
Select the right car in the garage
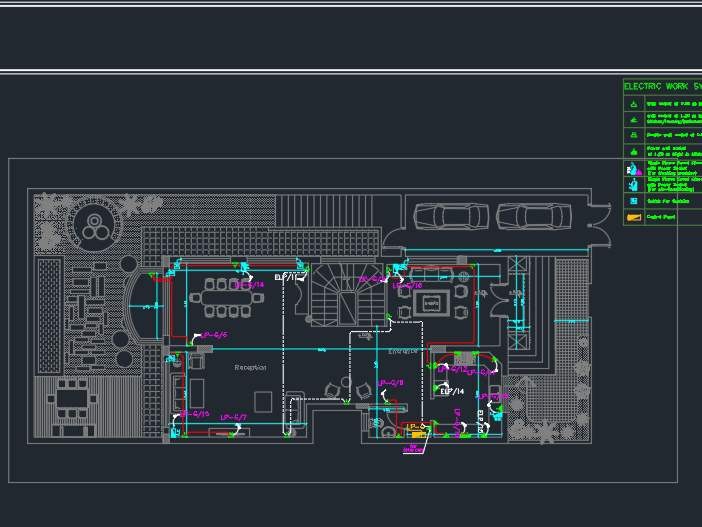(534, 216)
